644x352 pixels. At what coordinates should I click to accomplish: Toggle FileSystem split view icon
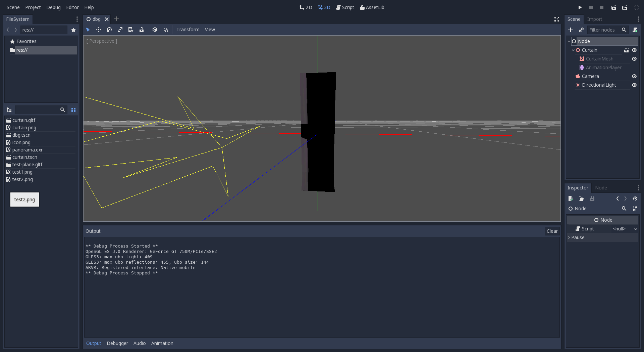click(9, 110)
